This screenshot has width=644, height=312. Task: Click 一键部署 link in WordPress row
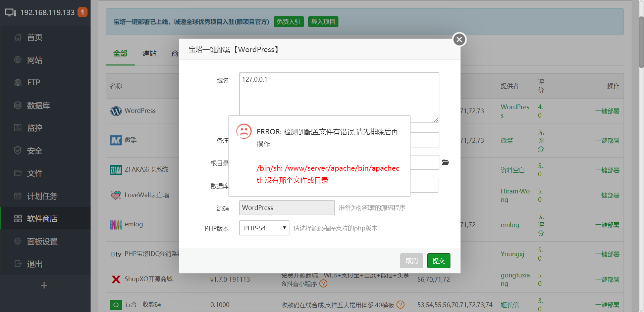tap(607, 111)
